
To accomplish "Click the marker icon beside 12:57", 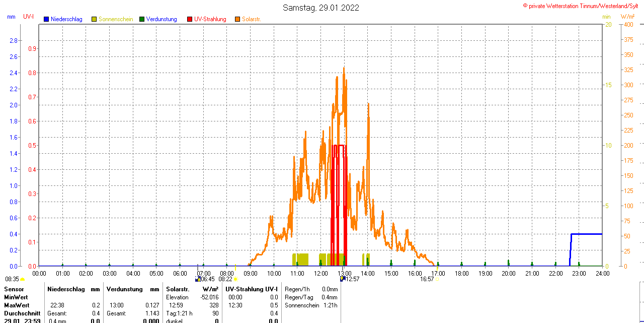I will (343, 279).
